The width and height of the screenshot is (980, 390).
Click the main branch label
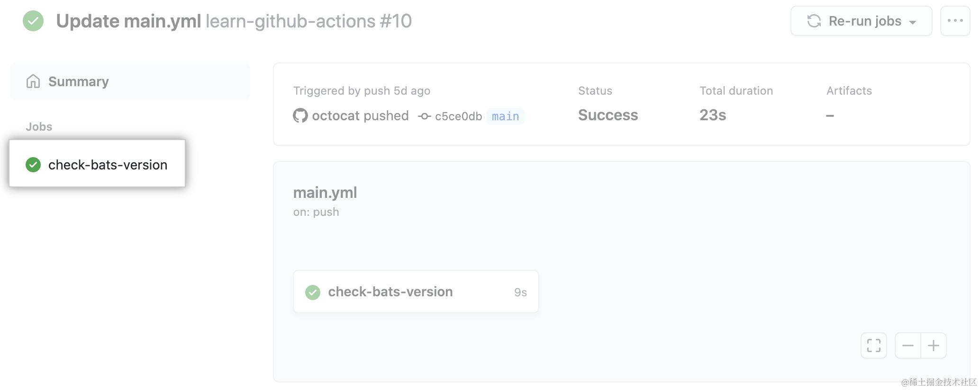click(x=505, y=116)
